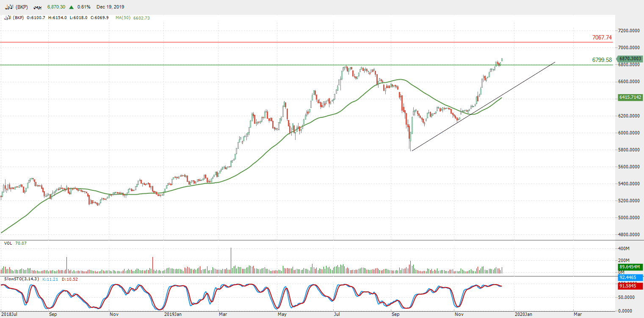The height and width of the screenshot is (318, 644).
Task: Click the 6415.7142 moving average price tag
Action: 630,97
